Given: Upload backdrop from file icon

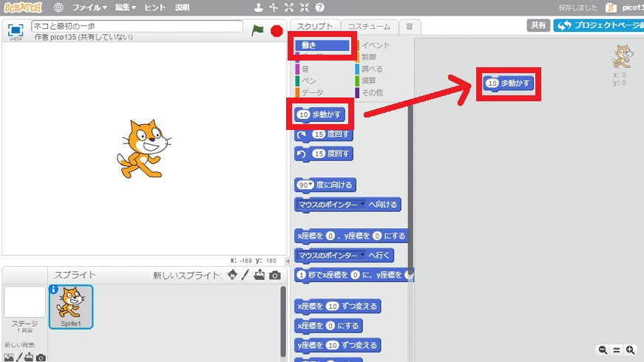Looking at the screenshot, I should [29, 357].
